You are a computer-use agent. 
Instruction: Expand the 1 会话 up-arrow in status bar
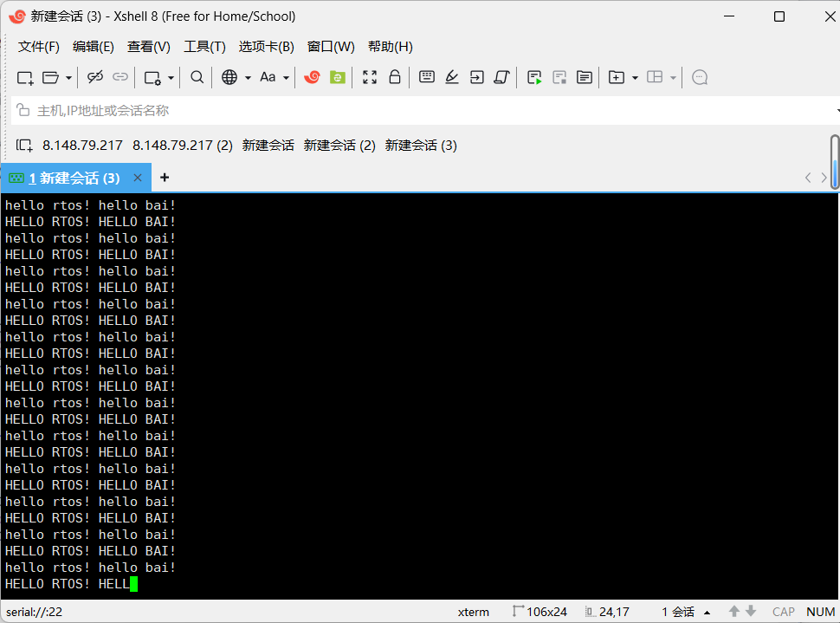[708, 613]
